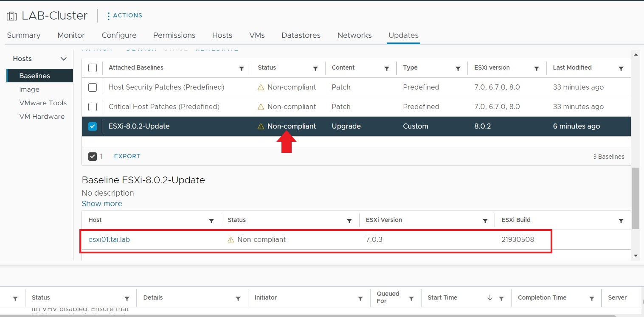Check the Host Security Patches baseline checkbox
The height and width of the screenshot is (317, 644).
click(x=93, y=87)
